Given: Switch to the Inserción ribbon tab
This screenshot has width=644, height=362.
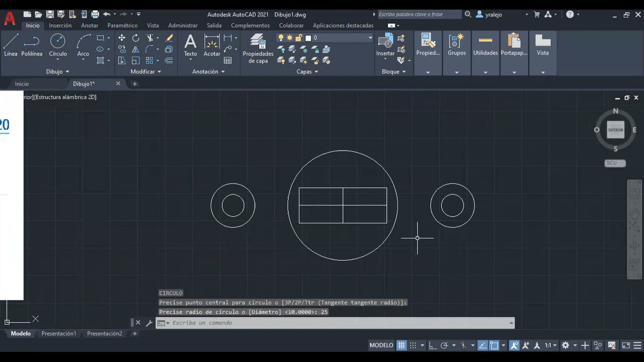Looking at the screenshot, I should pyautogui.click(x=60, y=25).
